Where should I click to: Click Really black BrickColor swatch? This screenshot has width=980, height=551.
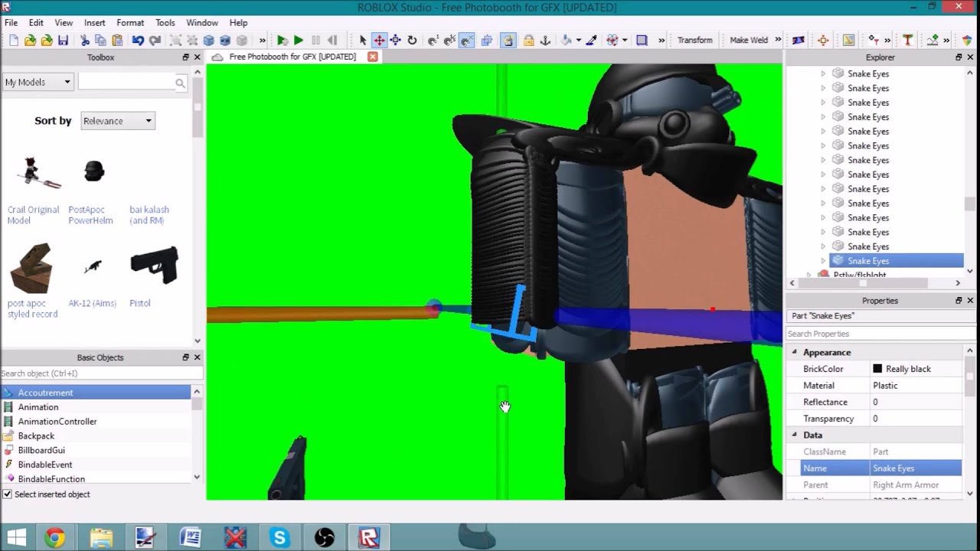pyautogui.click(x=877, y=369)
